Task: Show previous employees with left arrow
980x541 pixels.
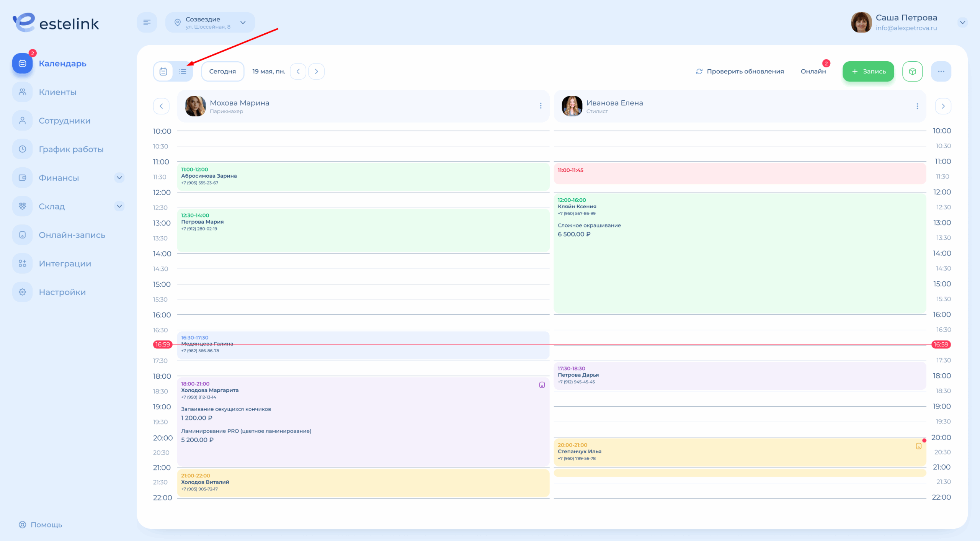Action: (161, 106)
